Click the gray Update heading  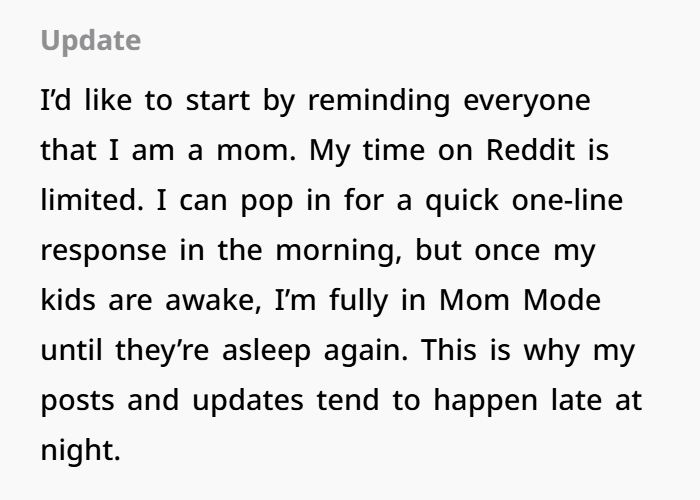click(x=91, y=41)
